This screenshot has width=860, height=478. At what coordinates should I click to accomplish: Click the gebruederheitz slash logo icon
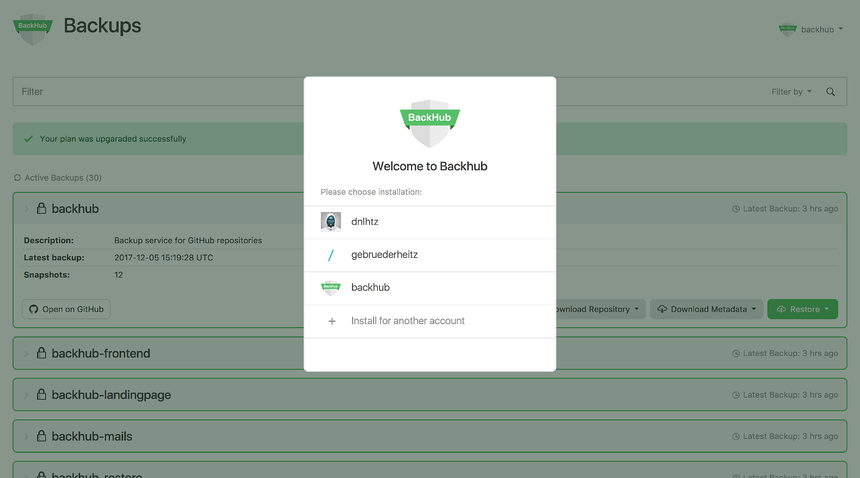331,255
